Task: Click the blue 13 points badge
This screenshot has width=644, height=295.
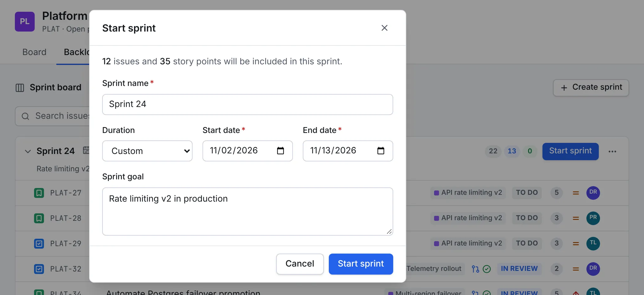Action: (x=512, y=151)
